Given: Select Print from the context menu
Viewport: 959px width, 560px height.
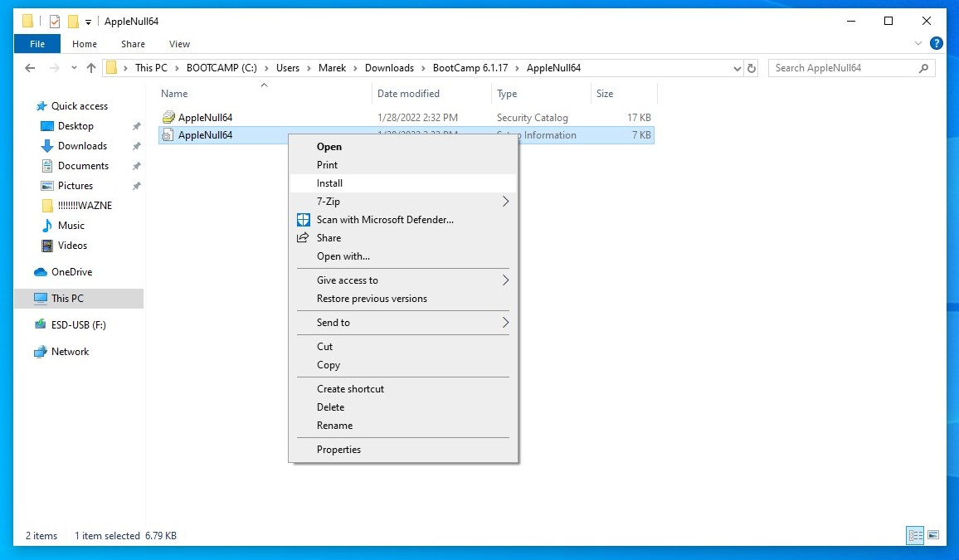Looking at the screenshot, I should pyautogui.click(x=403, y=165).
